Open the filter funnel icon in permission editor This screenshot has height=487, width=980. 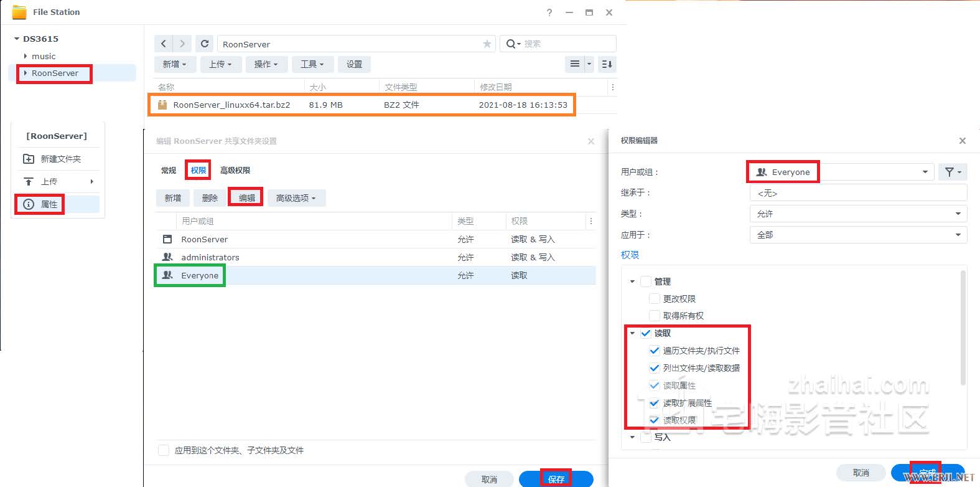(x=953, y=172)
